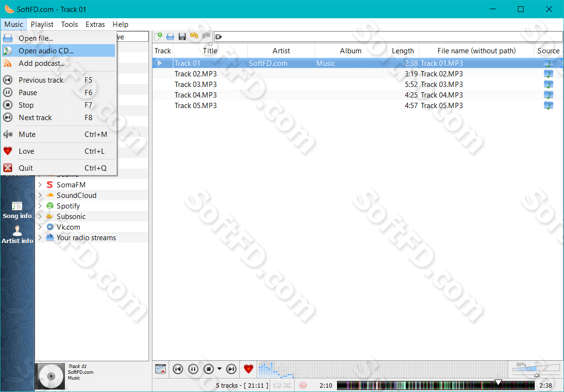
Task: Expand the Subsonic tree node
Action: click(40, 216)
